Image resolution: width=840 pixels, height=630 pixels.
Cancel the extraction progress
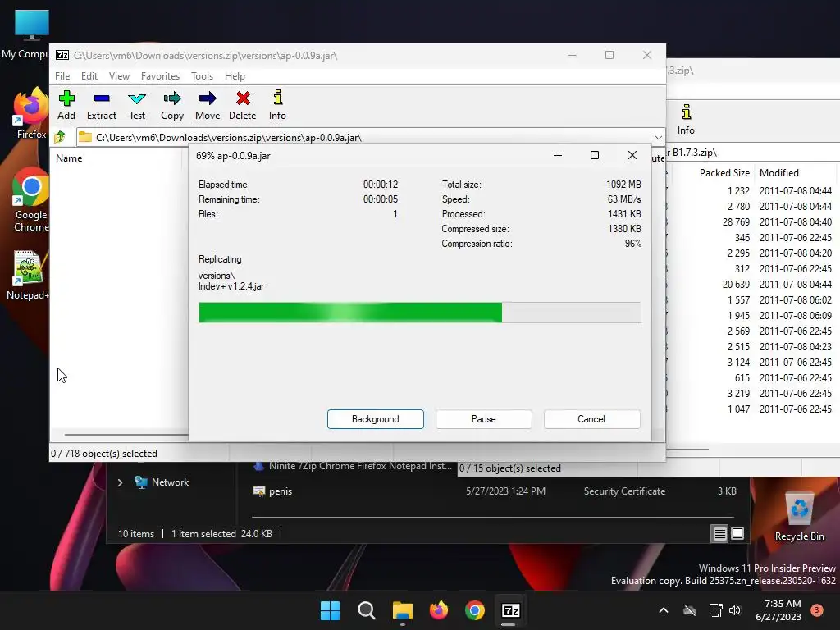591,419
